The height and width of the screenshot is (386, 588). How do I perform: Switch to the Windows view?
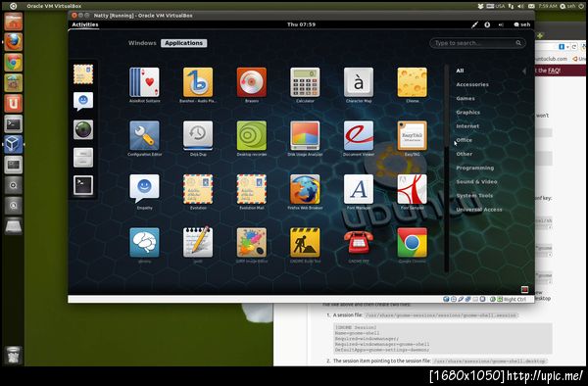coord(142,43)
